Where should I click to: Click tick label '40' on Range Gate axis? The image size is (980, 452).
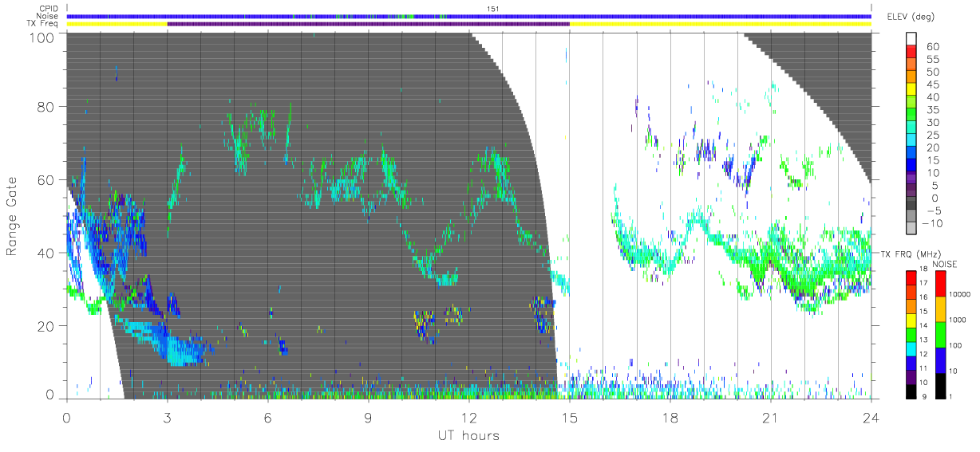(47, 253)
